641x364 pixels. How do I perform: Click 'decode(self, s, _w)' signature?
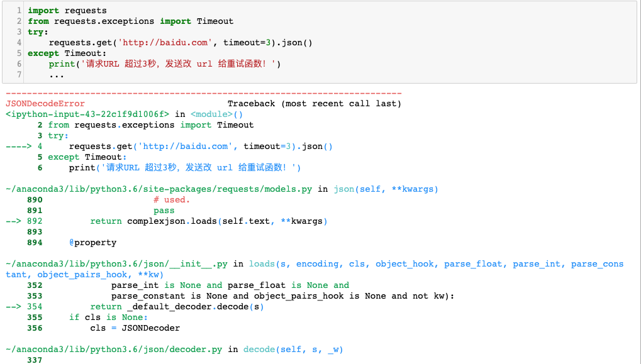[x=293, y=350]
